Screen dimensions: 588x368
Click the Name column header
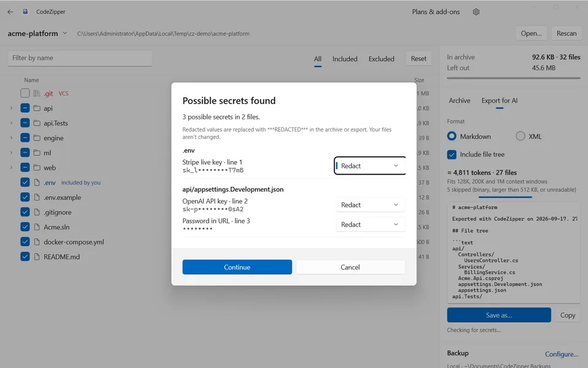click(x=31, y=80)
